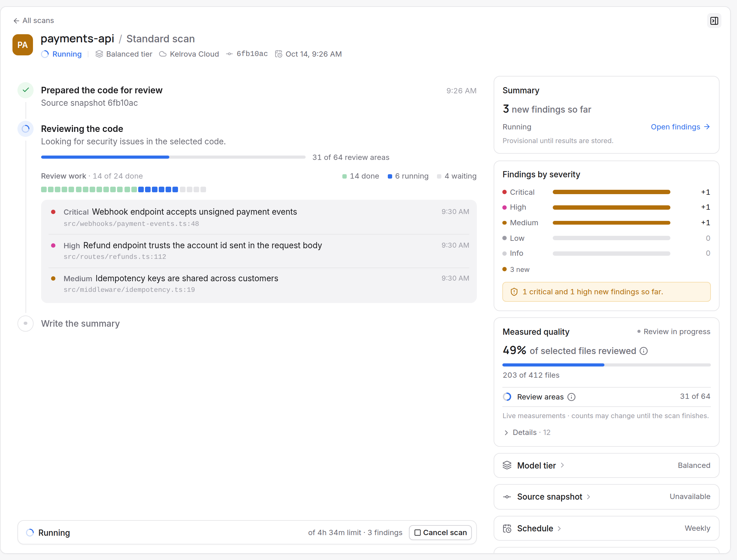The image size is (737, 560).
Task: Click the review work segment strip
Action: point(123,189)
